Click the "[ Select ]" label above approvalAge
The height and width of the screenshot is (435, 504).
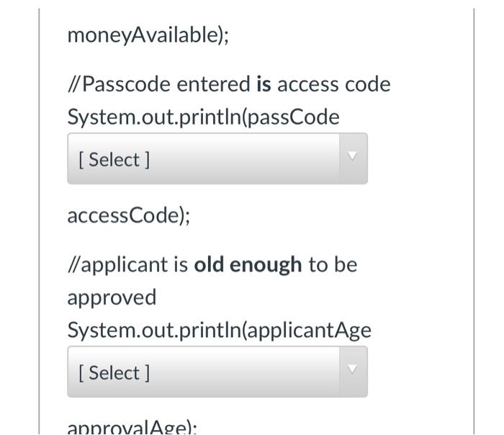114,372
